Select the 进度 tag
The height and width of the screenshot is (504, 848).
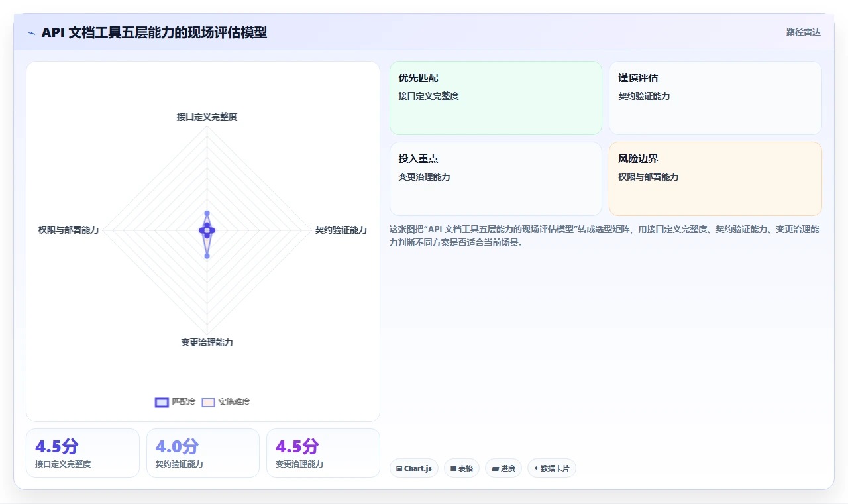click(503, 468)
